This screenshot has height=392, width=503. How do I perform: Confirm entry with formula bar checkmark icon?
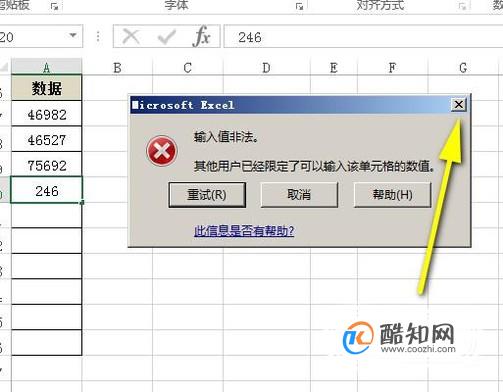coord(166,36)
